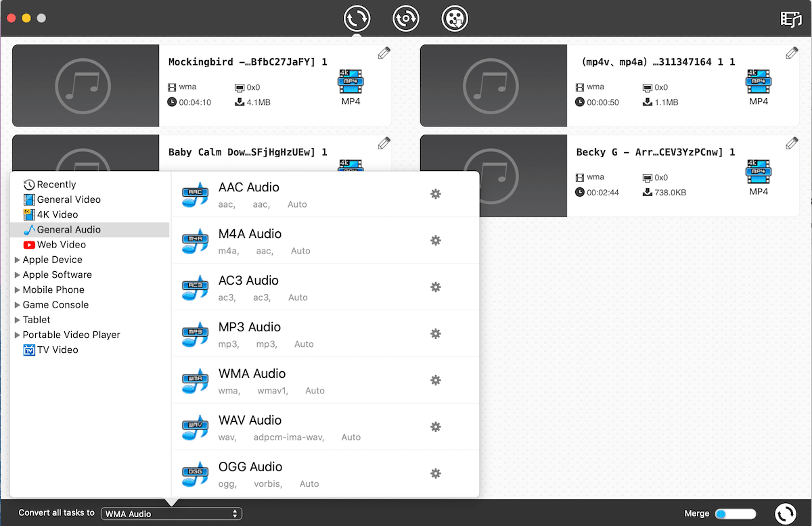Edit the Mockingbird task with pencil icon
The height and width of the screenshot is (526, 812).
pos(384,53)
